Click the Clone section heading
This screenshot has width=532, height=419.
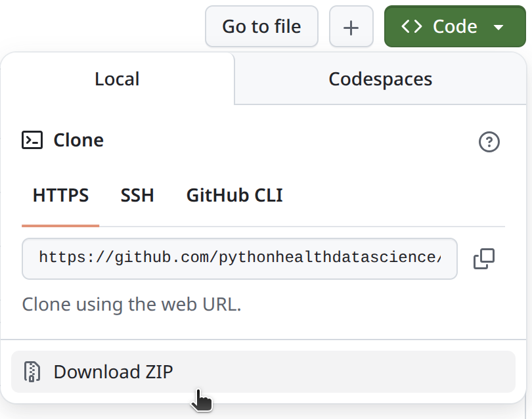78,140
